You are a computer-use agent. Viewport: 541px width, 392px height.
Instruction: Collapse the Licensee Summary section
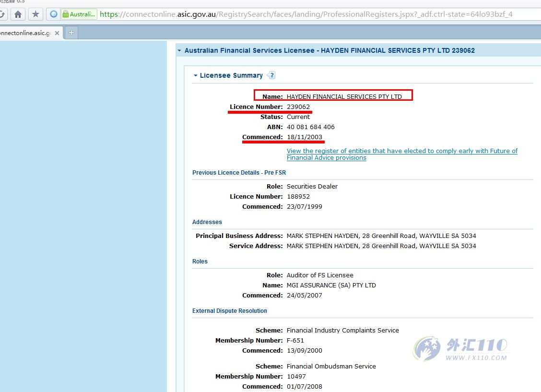point(195,76)
